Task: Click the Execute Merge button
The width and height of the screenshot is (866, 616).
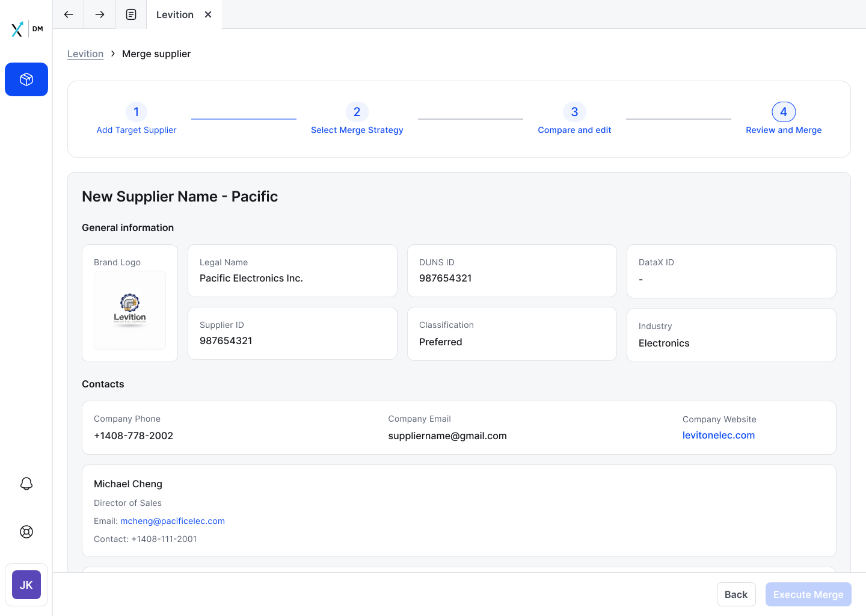Action: pos(808,594)
